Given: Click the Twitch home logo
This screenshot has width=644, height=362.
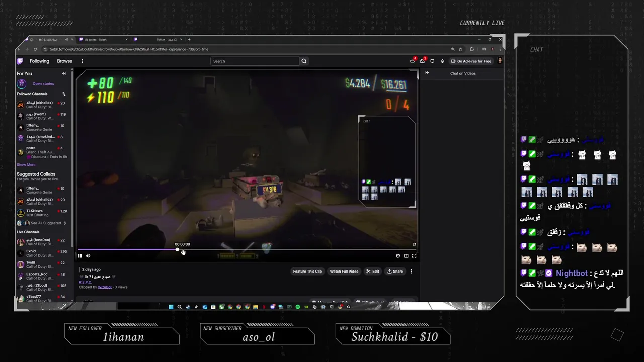Looking at the screenshot, I should (x=20, y=61).
